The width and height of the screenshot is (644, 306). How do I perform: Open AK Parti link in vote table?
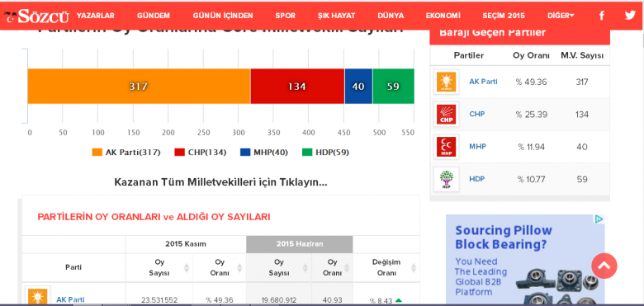[70, 300]
